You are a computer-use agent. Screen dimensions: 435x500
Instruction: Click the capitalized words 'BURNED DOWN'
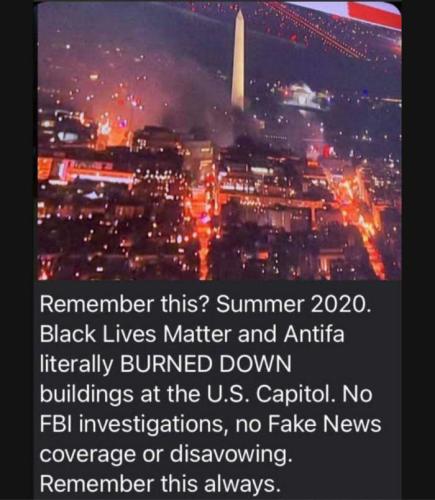click(205, 364)
